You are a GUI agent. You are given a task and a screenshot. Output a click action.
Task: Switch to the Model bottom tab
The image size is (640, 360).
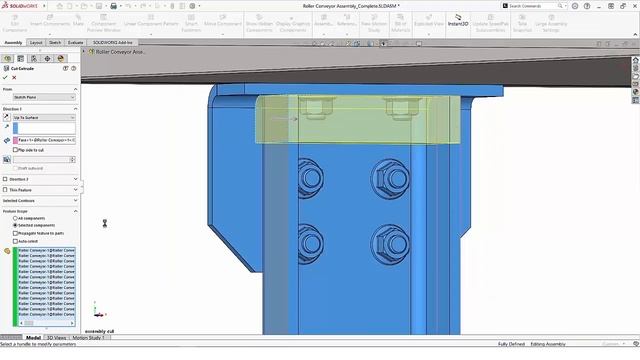33,338
